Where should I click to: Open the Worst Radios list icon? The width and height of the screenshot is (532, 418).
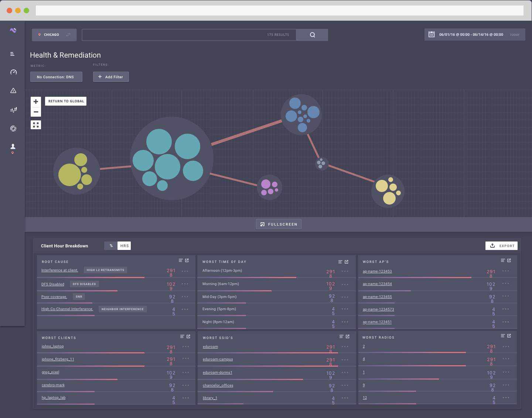coord(503,336)
